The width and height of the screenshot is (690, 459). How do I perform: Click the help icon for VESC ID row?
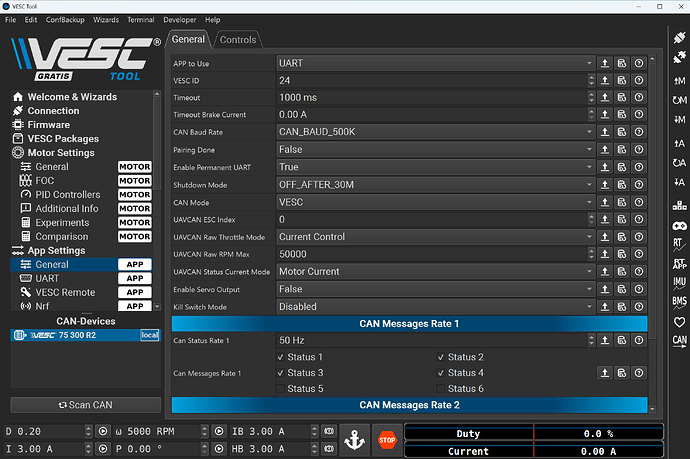pos(638,80)
